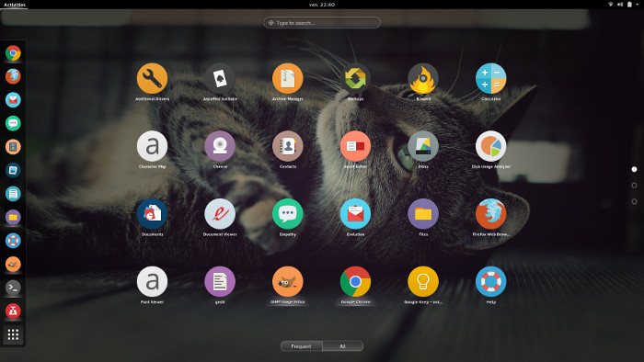
Task: Open the Documents app
Action: point(152,213)
